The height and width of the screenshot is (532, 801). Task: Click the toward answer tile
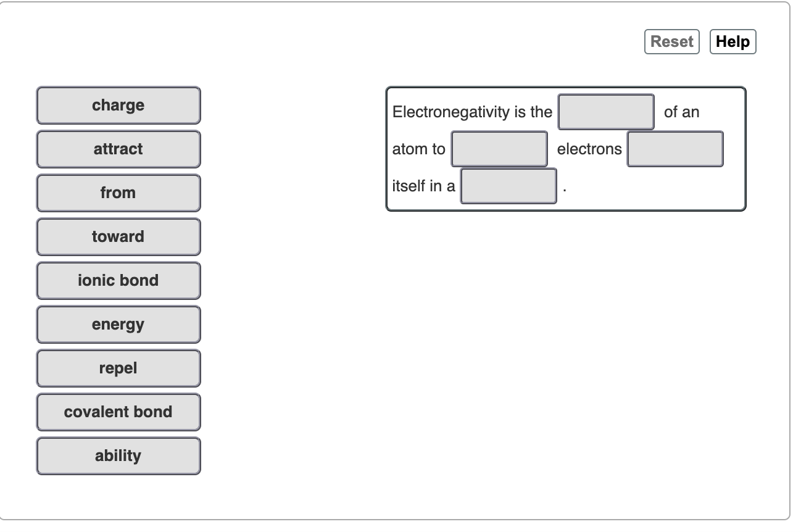point(118,236)
